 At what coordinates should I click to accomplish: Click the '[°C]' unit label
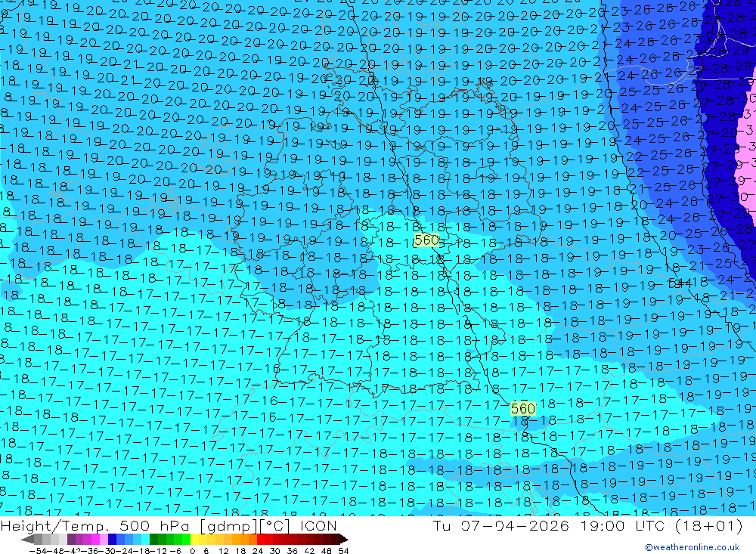[x=276, y=525]
